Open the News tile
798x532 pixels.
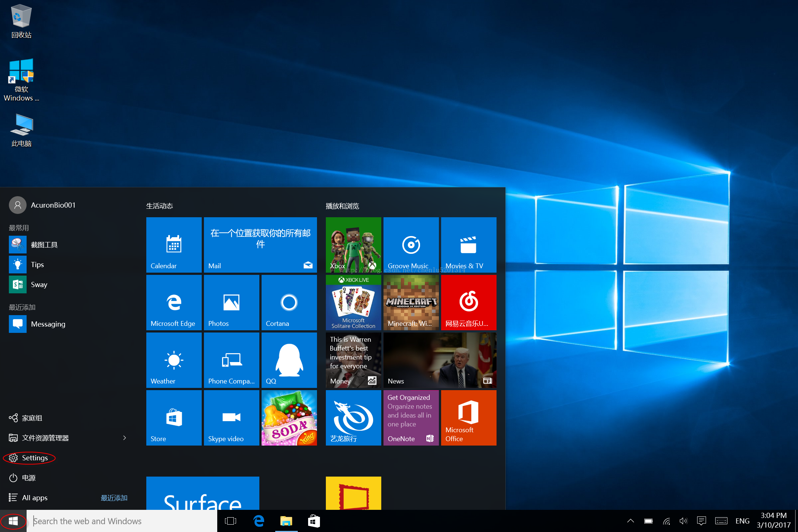click(x=440, y=360)
